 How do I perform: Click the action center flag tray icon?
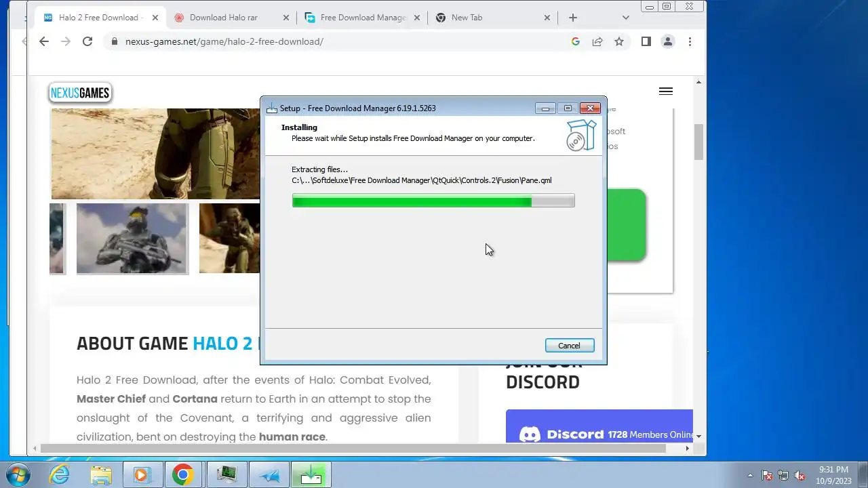[767, 475]
